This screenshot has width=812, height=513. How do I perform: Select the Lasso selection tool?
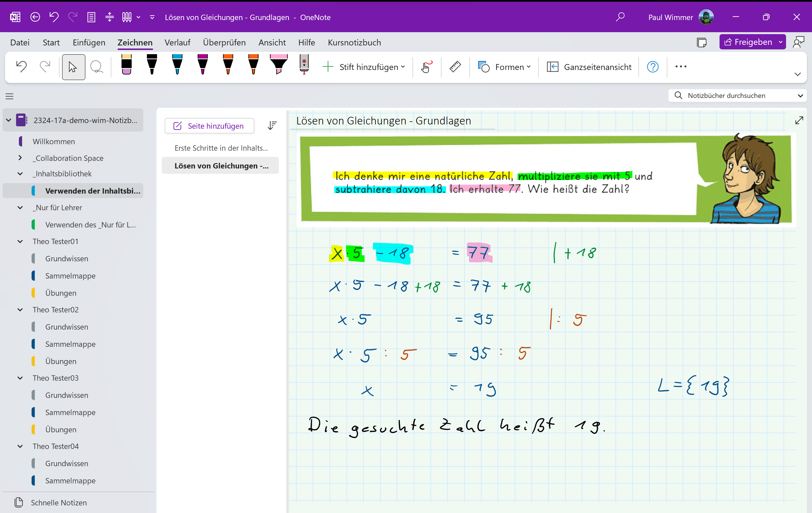point(97,67)
